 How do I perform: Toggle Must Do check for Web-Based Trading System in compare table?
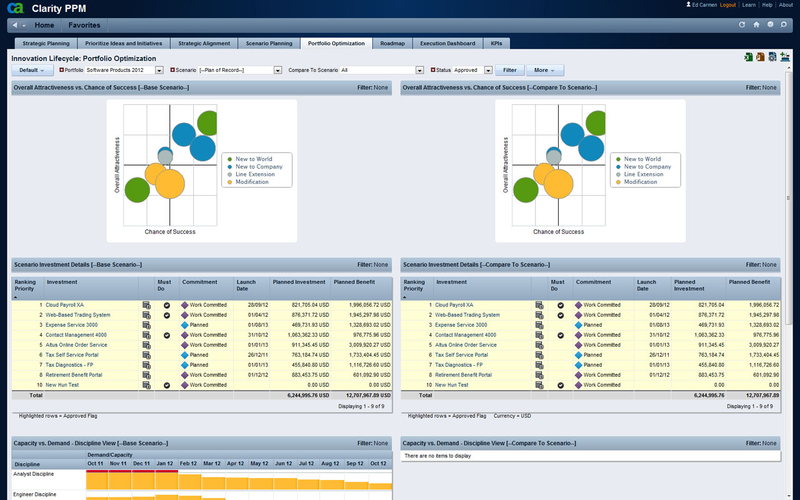[x=560, y=315]
